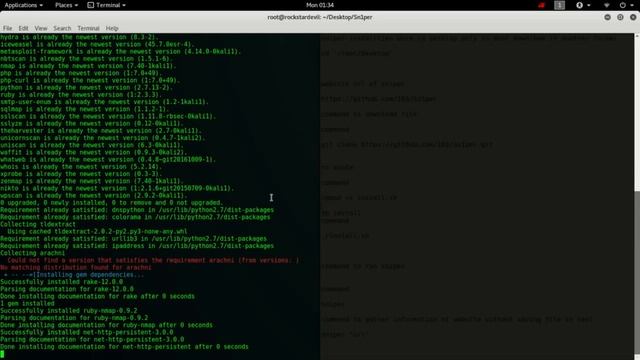Viewport: 640px width, 360px height.
Task: Open the clock showing Mon 01:34
Action: click(320, 5)
